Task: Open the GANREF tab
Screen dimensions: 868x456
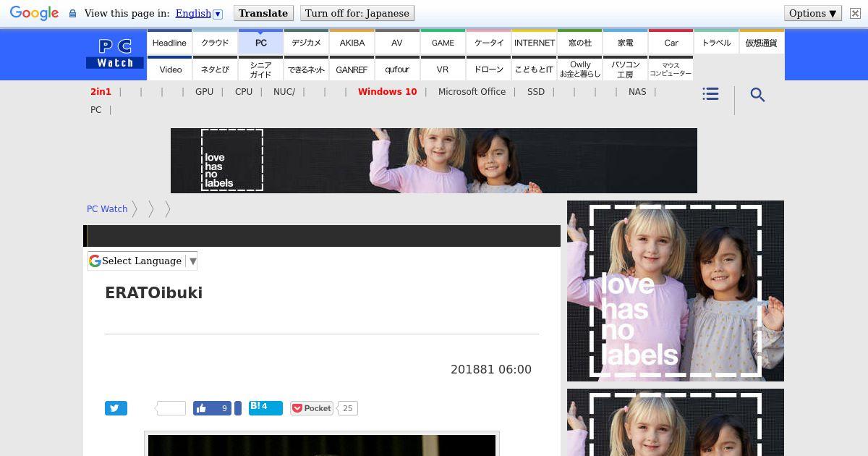Action: pyautogui.click(x=352, y=69)
